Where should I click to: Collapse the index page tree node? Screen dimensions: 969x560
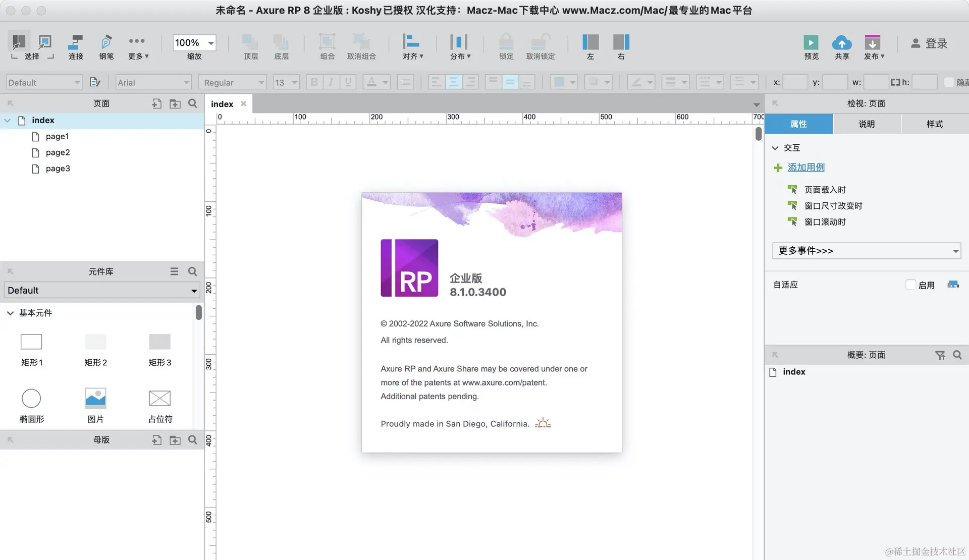[8, 121]
